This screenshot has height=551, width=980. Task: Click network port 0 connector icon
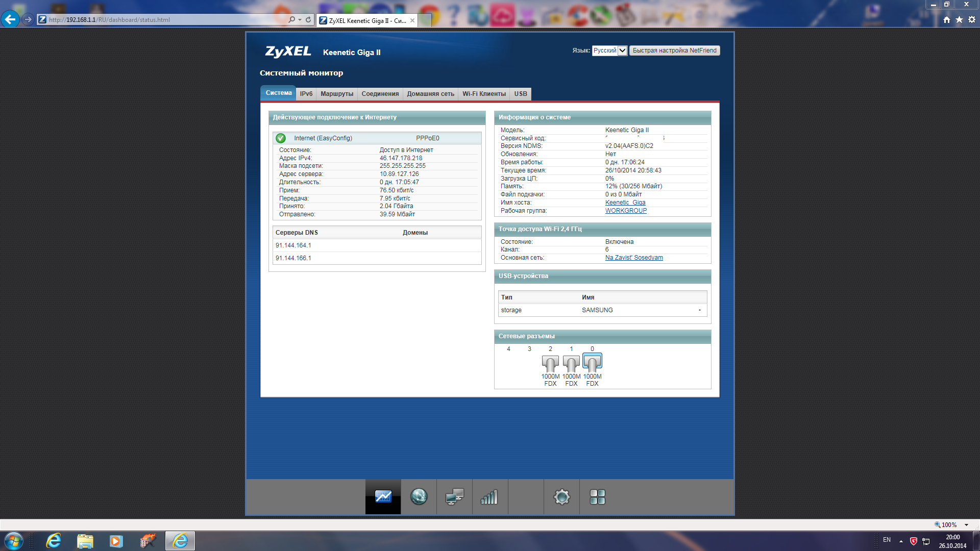coord(592,363)
